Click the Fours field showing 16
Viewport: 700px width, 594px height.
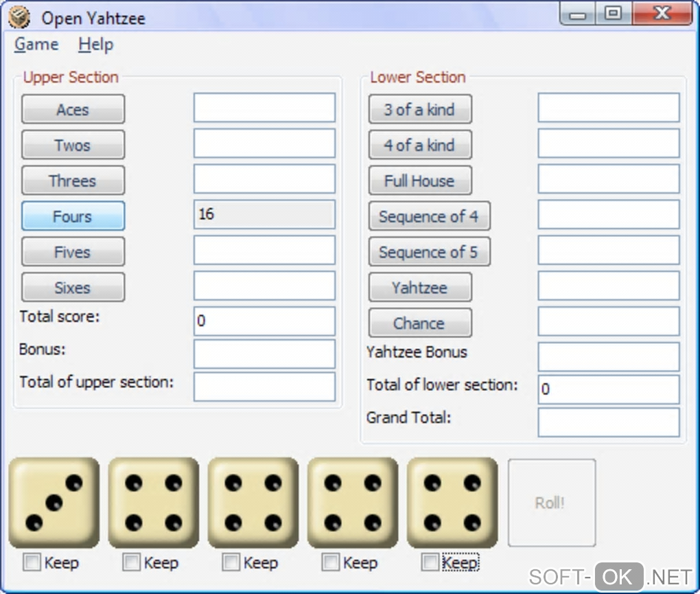coord(264,214)
